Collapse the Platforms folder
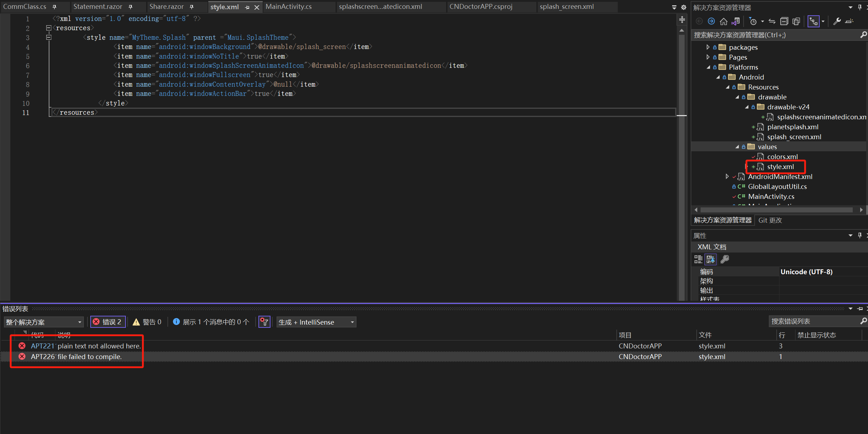 pos(708,67)
